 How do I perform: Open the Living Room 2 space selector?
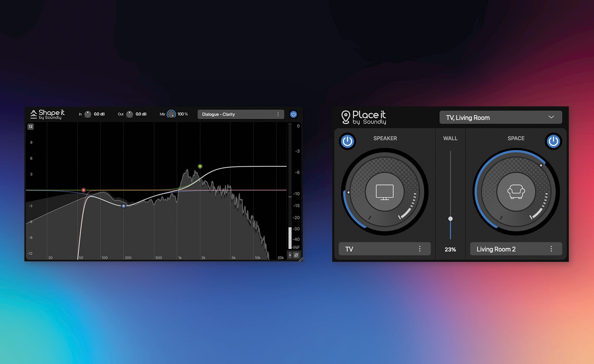pos(516,249)
